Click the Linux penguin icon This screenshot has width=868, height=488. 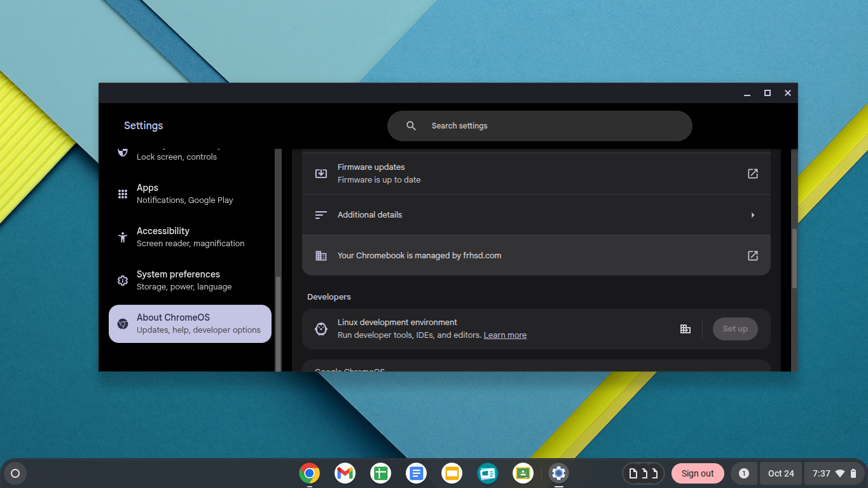pos(321,329)
